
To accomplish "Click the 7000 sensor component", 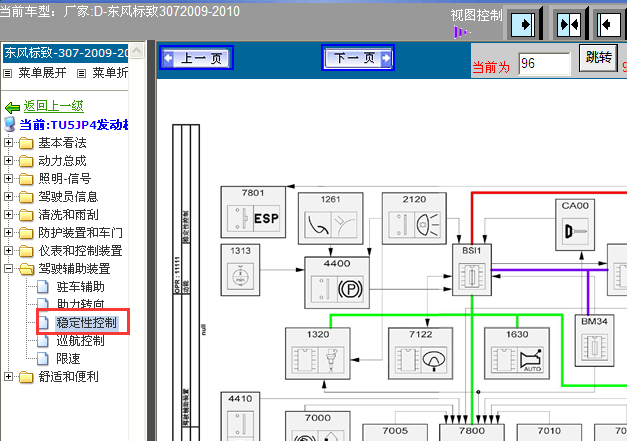I will tap(318, 426).
